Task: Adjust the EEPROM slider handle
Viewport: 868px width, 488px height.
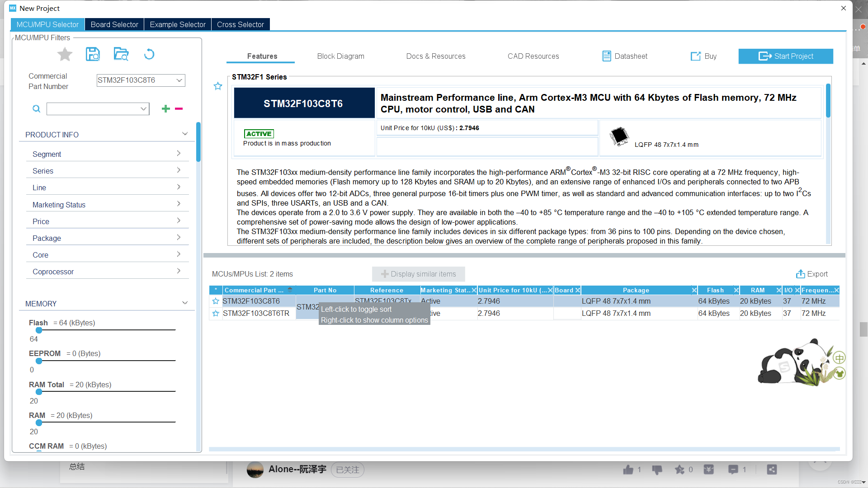Action: (x=39, y=361)
